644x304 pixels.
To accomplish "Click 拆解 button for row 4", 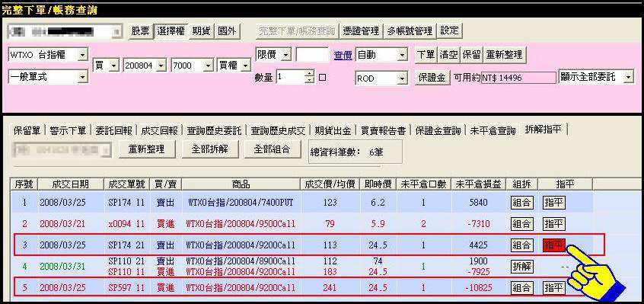I will click(x=521, y=266).
